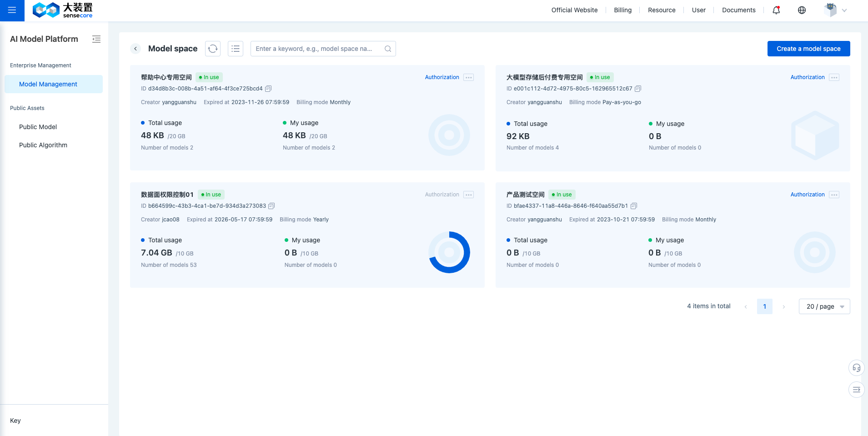The height and width of the screenshot is (436, 868).
Task: Collapse the AI Model Platform sidebar
Action: 96,39
